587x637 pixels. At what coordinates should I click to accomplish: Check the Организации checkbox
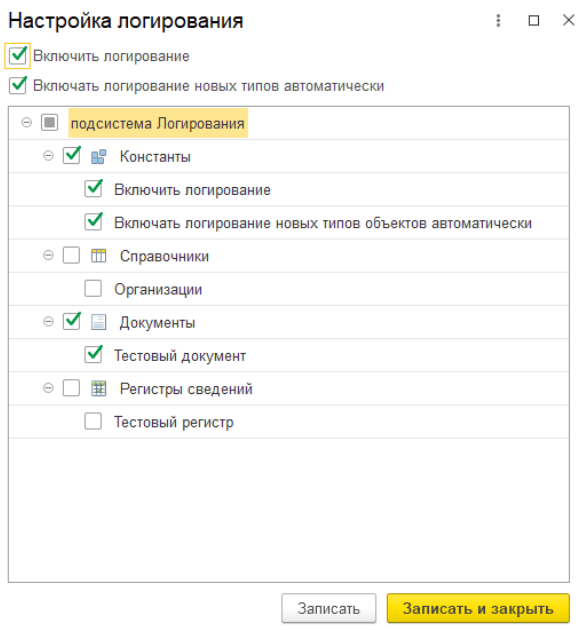93,288
